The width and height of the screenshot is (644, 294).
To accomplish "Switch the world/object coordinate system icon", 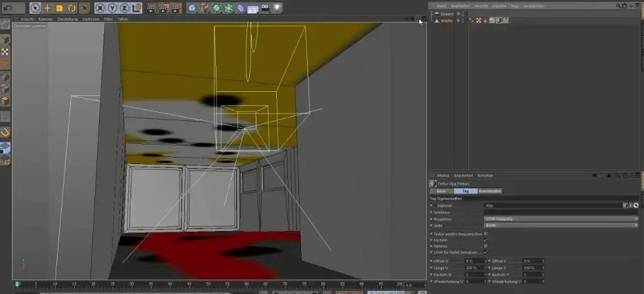I will tap(137, 8).
